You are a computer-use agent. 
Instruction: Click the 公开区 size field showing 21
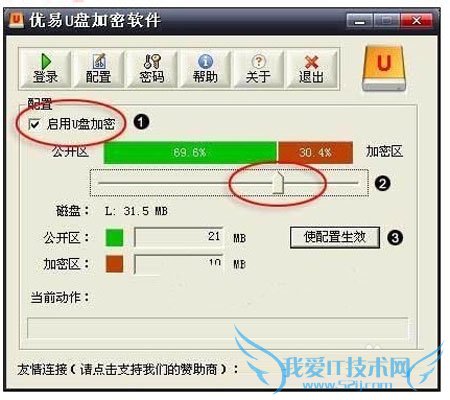click(179, 237)
